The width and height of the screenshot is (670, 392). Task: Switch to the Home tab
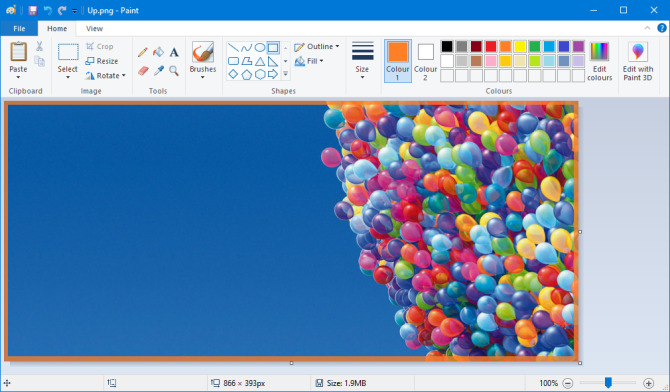(x=57, y=28)
